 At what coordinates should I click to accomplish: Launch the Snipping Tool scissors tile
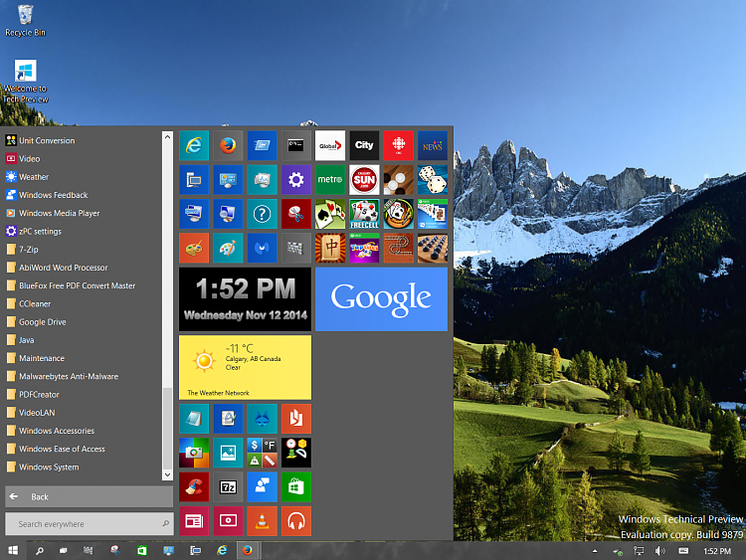[296, 214]
